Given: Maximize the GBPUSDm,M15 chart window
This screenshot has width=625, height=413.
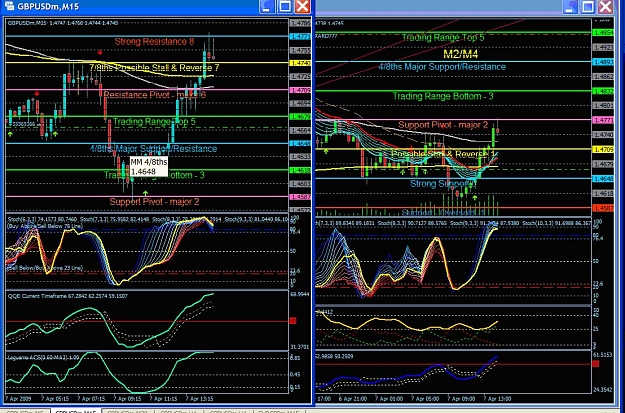Looking at the screenshot, I should point(285,6).
